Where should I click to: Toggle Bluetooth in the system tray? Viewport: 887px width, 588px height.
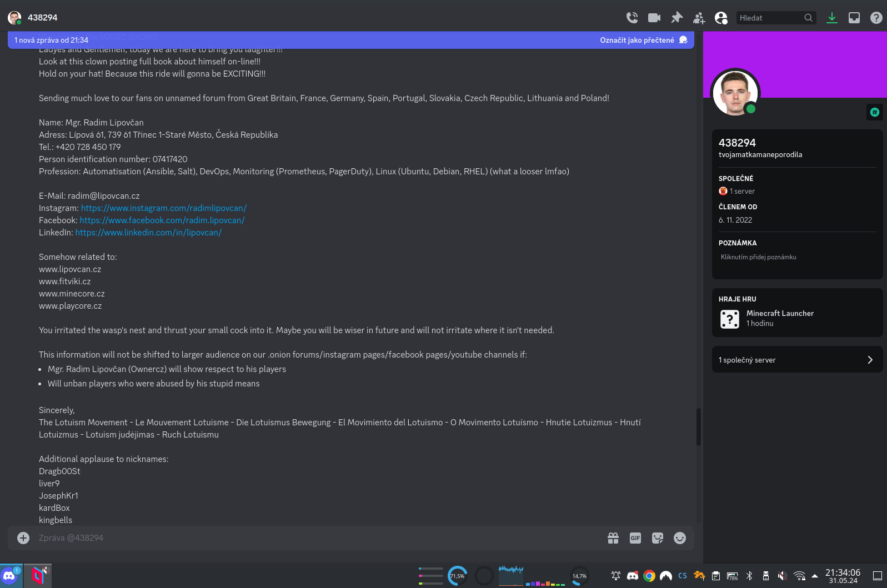coord(749,576)
